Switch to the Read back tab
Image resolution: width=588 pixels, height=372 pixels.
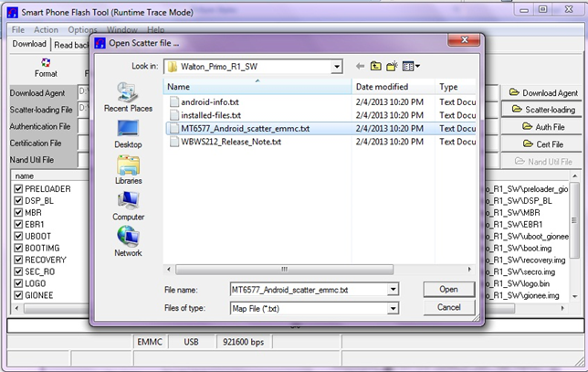point(71,45)
